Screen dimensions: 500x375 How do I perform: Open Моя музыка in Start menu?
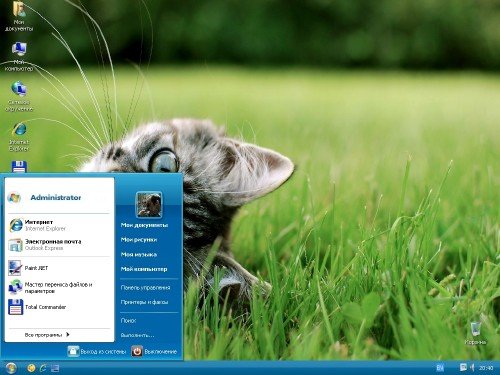pos(139,254)
